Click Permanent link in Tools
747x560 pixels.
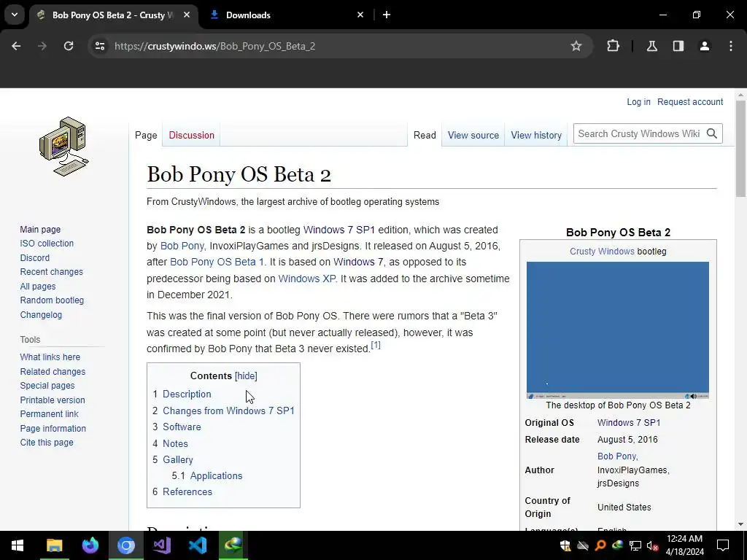click(x=49, y=414)
